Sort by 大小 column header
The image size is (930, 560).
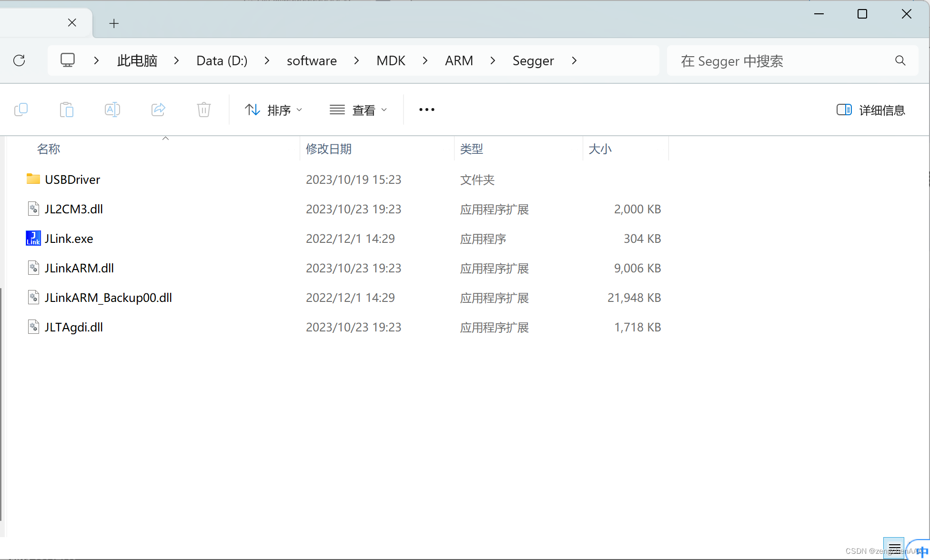click(600, 149)
